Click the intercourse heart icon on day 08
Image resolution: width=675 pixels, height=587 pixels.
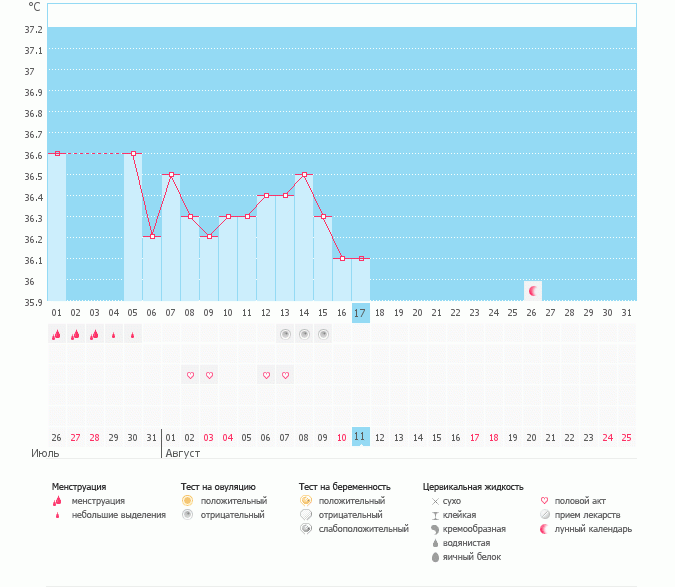point(190,376)
